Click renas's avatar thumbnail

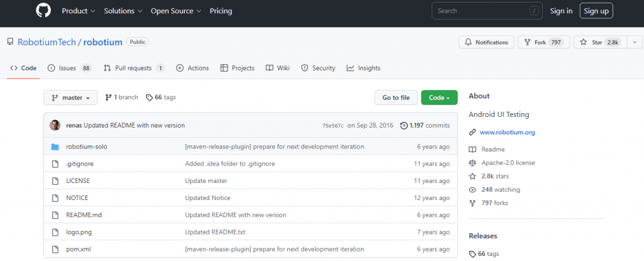[55, 125]
